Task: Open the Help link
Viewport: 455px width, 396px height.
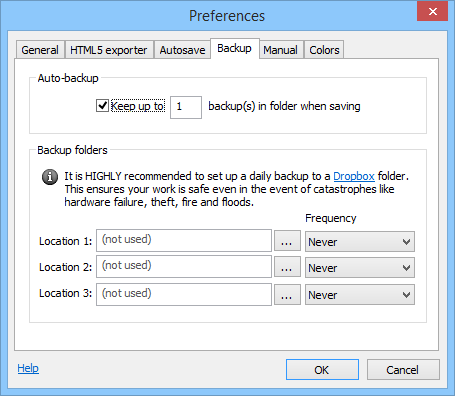Action: click(x=28, y=368)
